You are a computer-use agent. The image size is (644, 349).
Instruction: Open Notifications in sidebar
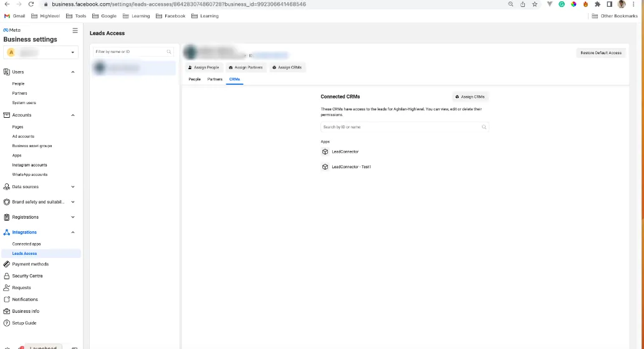click(x=25, y=299)
